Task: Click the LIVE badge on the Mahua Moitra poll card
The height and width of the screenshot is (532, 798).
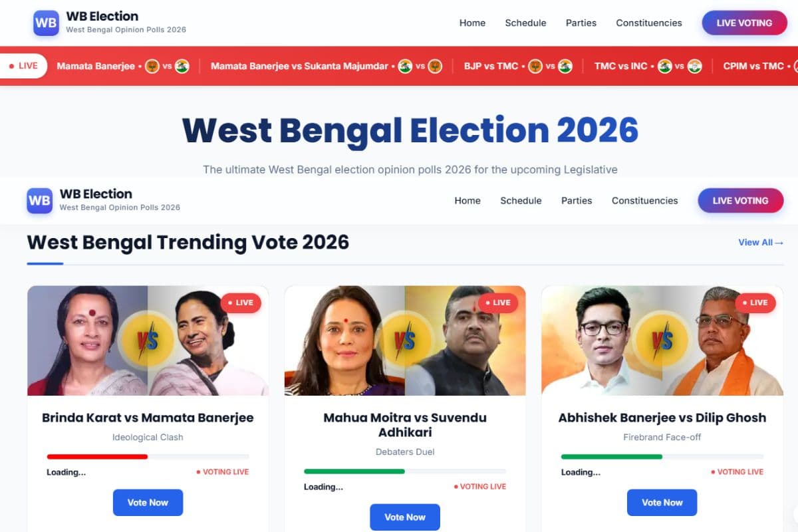Action: tap(498, 303)
